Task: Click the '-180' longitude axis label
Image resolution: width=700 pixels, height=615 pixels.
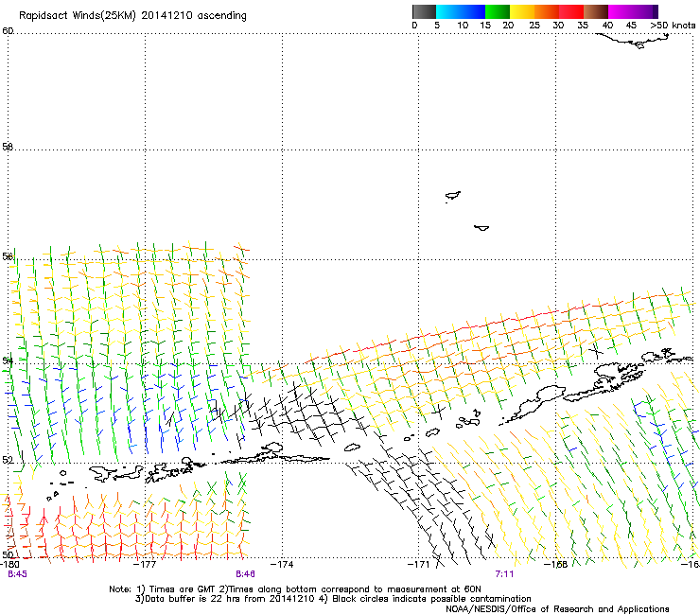Action: pyautogui.click(x=9, y=565)
